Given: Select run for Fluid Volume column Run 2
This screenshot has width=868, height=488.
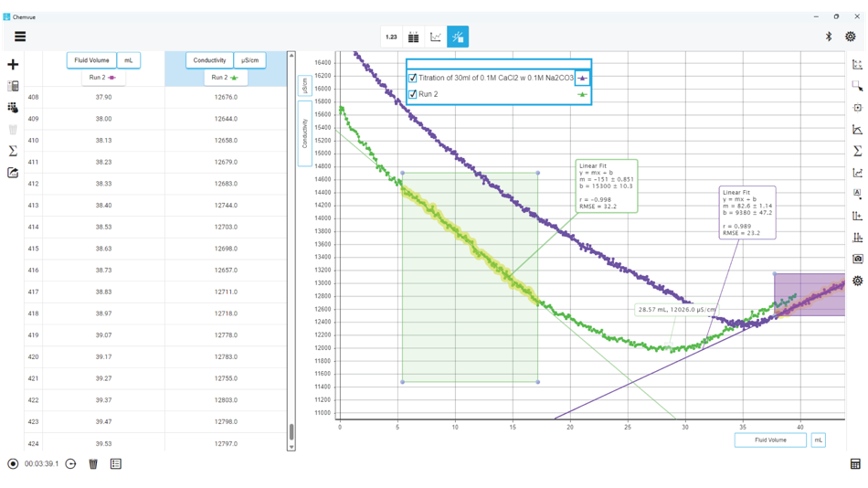Looking at the screenshot, I should pos(103,78).
